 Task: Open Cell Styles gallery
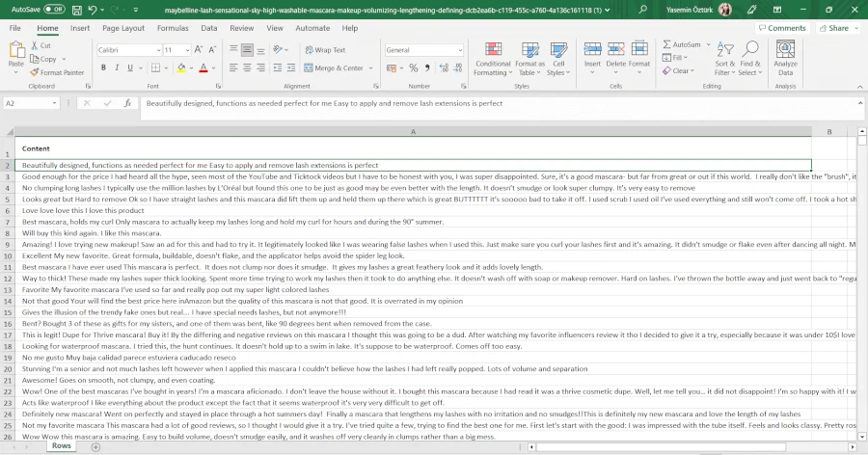click(558, 59)
